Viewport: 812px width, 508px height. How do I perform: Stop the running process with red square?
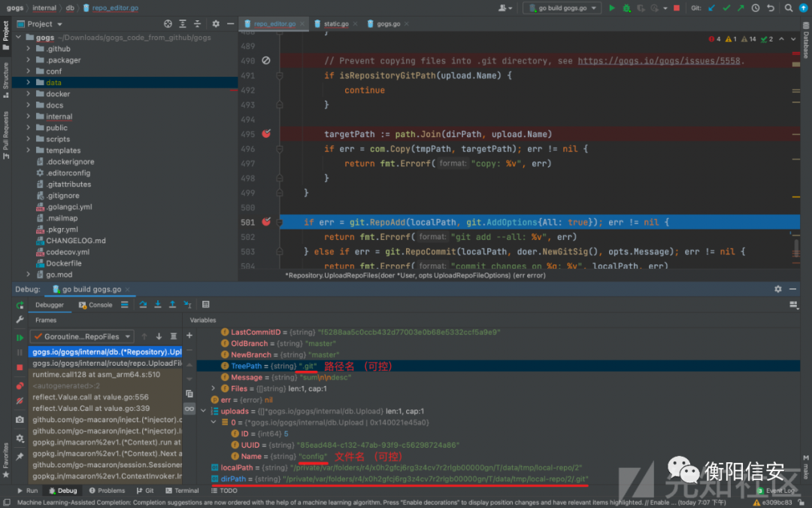[677, 8]
